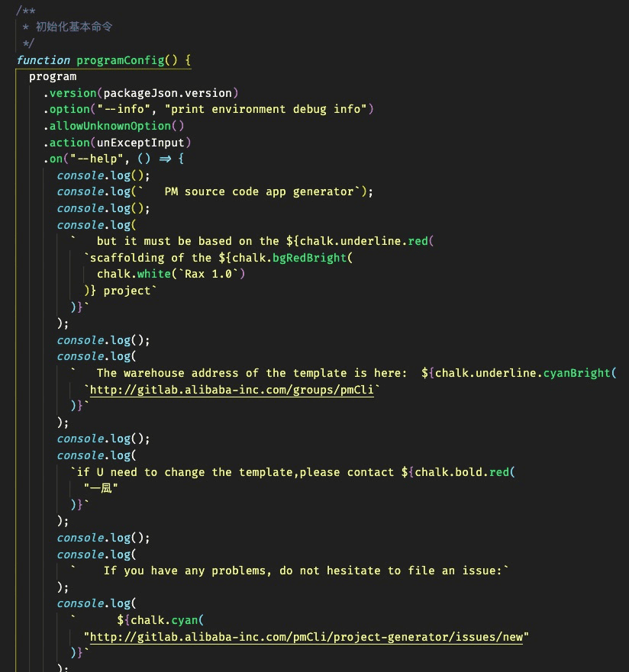This screenshot has height=672, width=629.
Task: Open the project-generator issues/new URL link
Action: (306, 637)
